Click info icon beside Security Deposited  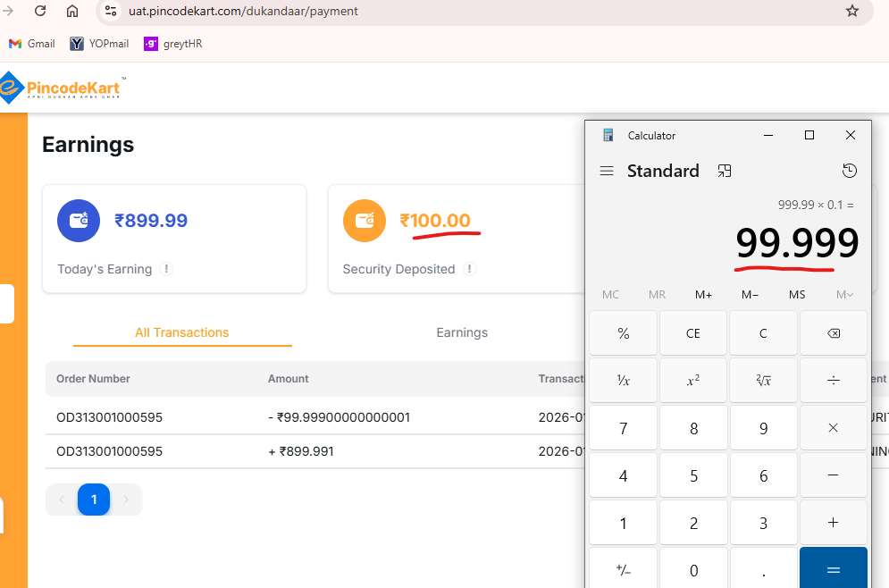[x=470, y=269]
